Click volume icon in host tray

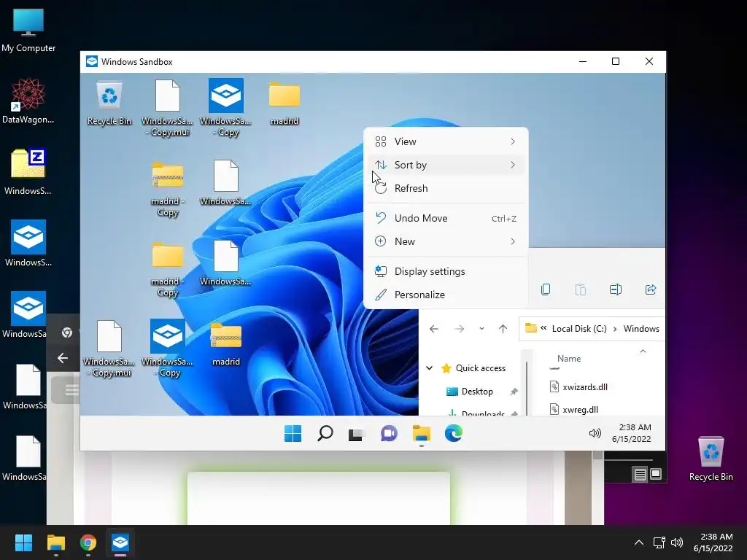(x=676, y=542)
